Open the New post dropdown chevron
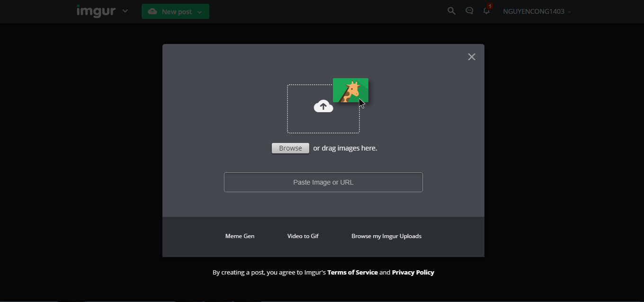Image resolution: width=644 pixels, height=302 pixels. coord(199,12)
